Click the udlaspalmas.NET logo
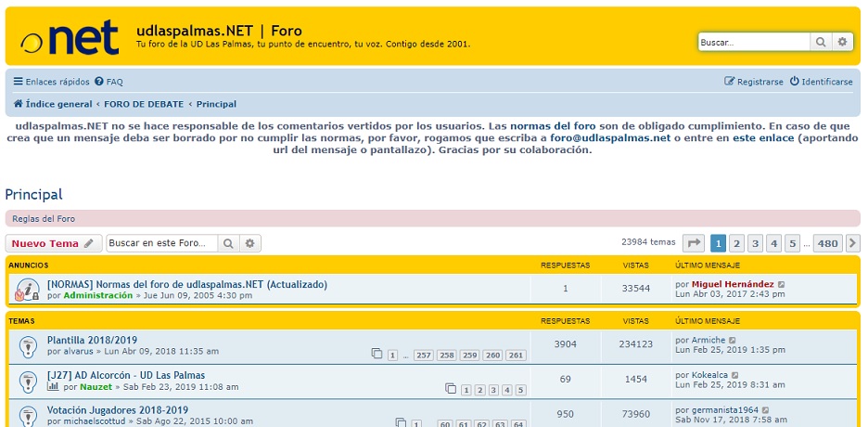This screenshot has width=868, height=427. coord(70,37)
